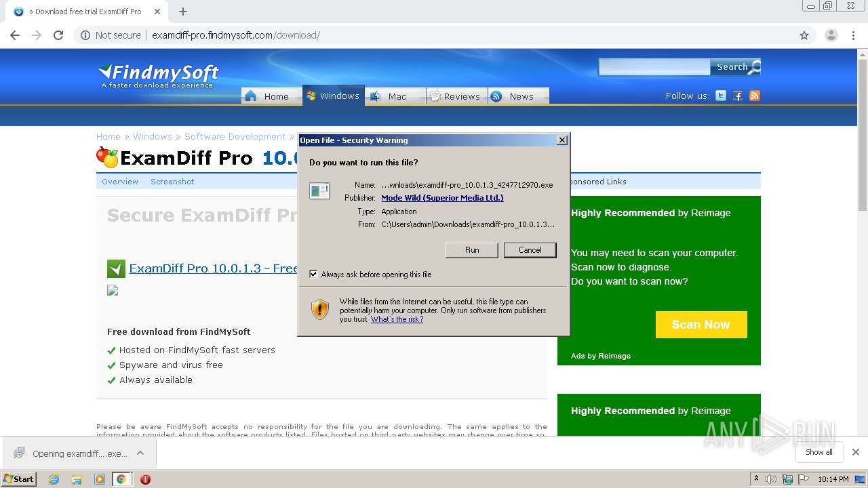
Task: Click Run in the security warning
Action: pos(472,250)
